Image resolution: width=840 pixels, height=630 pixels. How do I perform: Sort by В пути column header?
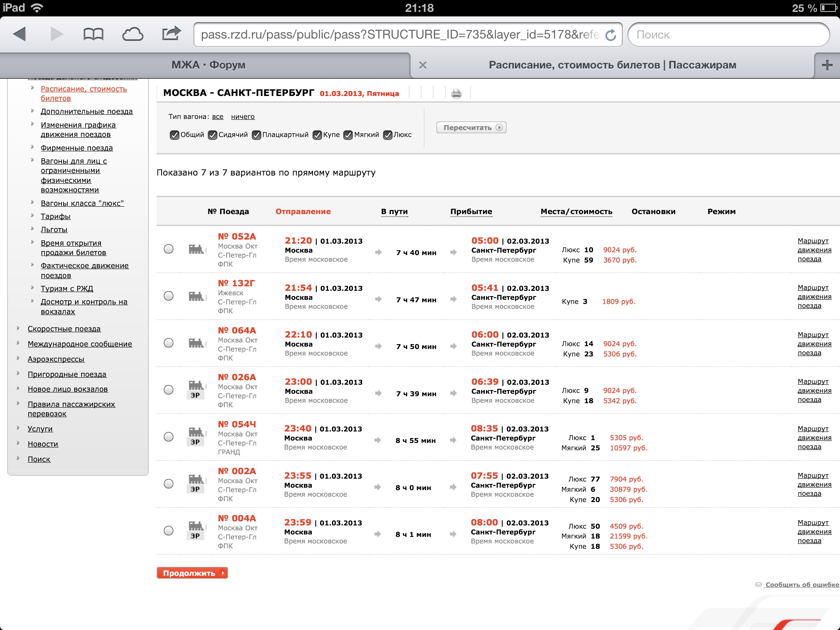pyautogui.click(x=394, y=212)
